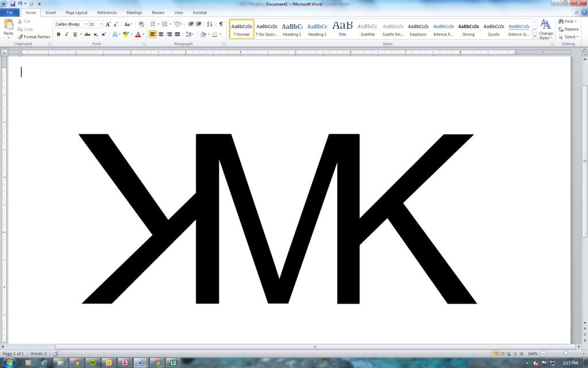Apply the Title style
The image size is (588, 368).
[x=342, y=29]
